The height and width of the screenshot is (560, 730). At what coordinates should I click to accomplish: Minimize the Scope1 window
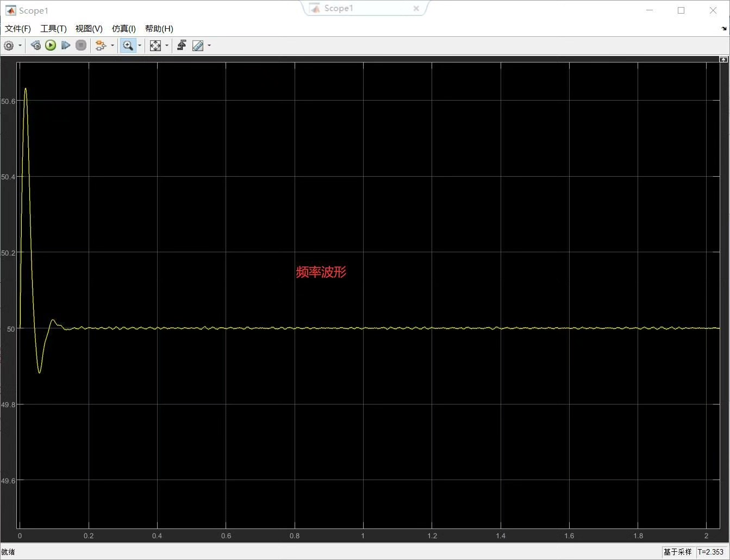point(650,10)
